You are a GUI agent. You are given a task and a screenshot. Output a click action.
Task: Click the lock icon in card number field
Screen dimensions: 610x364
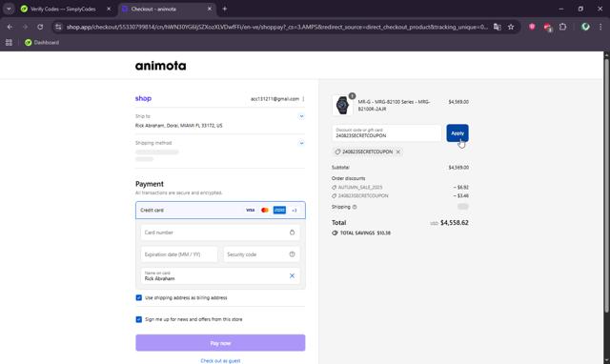[292, 233]
